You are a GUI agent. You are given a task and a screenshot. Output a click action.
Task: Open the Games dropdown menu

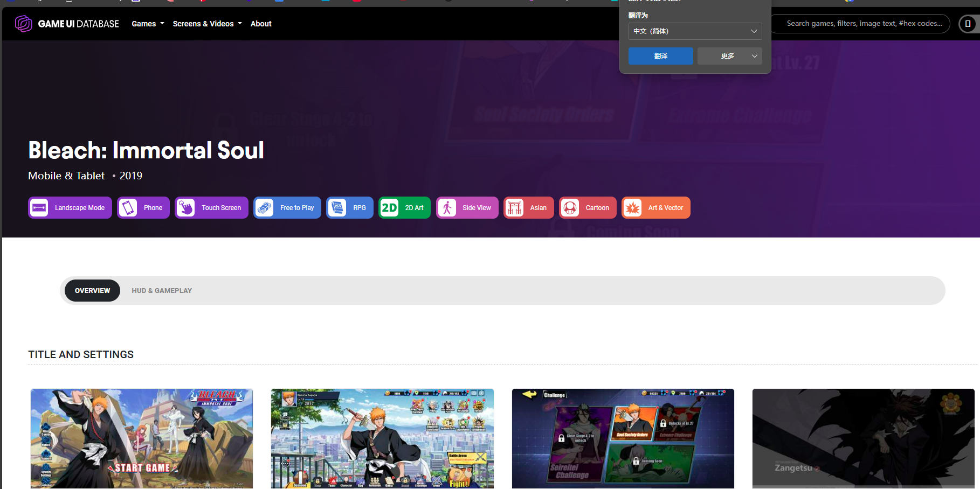point(148,24)
